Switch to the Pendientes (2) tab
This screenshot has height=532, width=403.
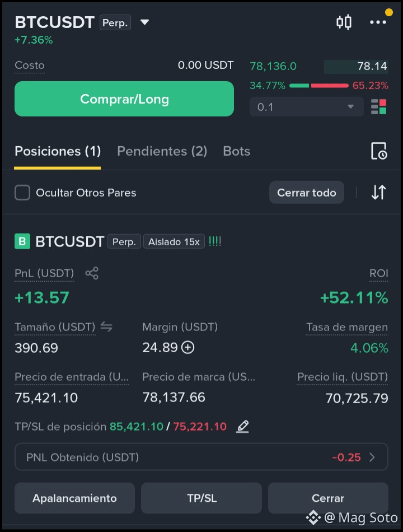click(x=162, y=151)
